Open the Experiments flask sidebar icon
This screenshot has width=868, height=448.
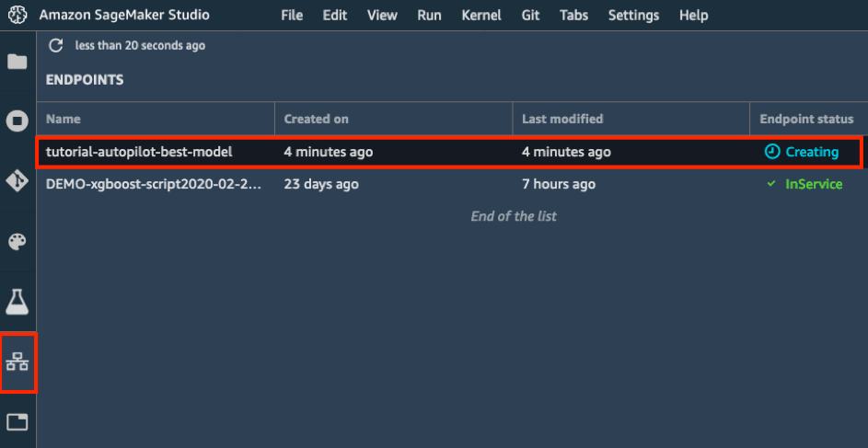pos(17,302)
